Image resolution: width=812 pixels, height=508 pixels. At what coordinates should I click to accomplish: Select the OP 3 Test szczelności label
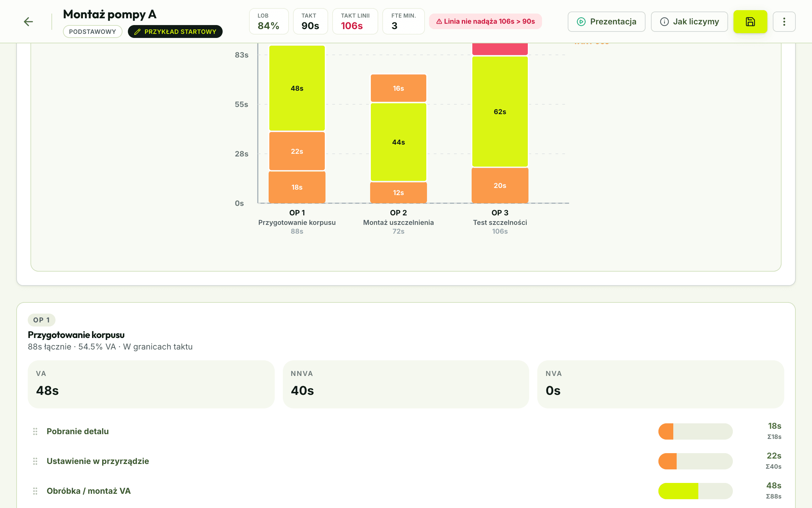coord(500,222)
